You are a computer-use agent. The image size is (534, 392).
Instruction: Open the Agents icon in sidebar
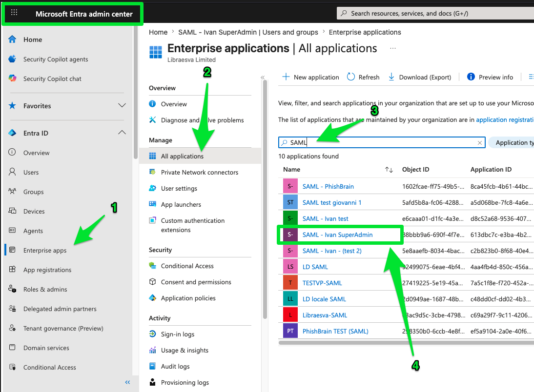coord(12,230)
